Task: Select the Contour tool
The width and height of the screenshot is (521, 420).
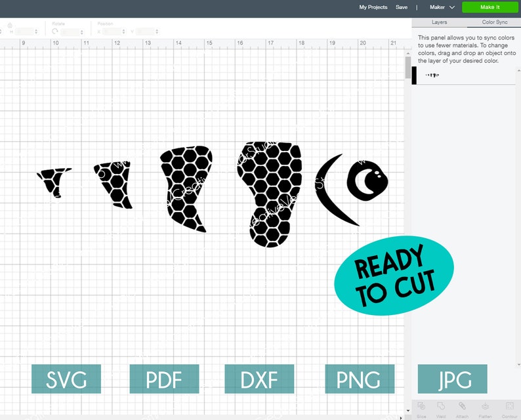Action: pos(509,409)
